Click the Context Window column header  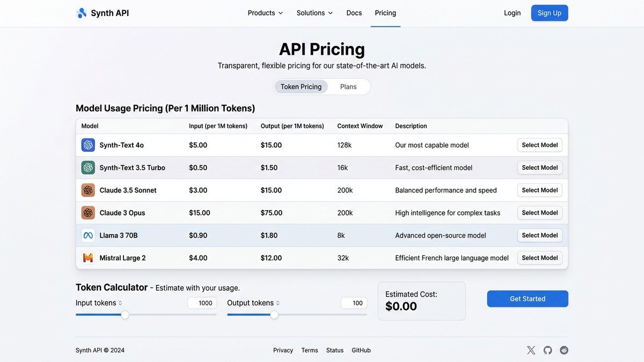click(x=360, y=126)
